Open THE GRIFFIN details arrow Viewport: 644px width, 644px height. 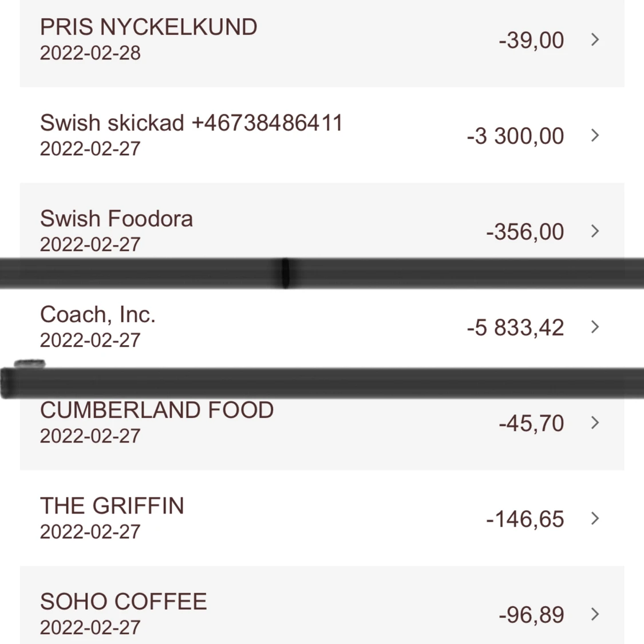click(595, 519)
